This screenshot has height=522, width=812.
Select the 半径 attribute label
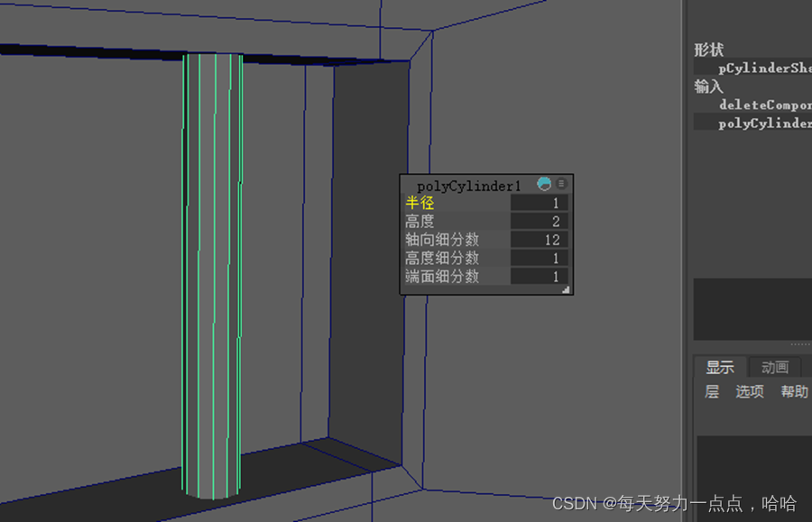tap(420, 203)
